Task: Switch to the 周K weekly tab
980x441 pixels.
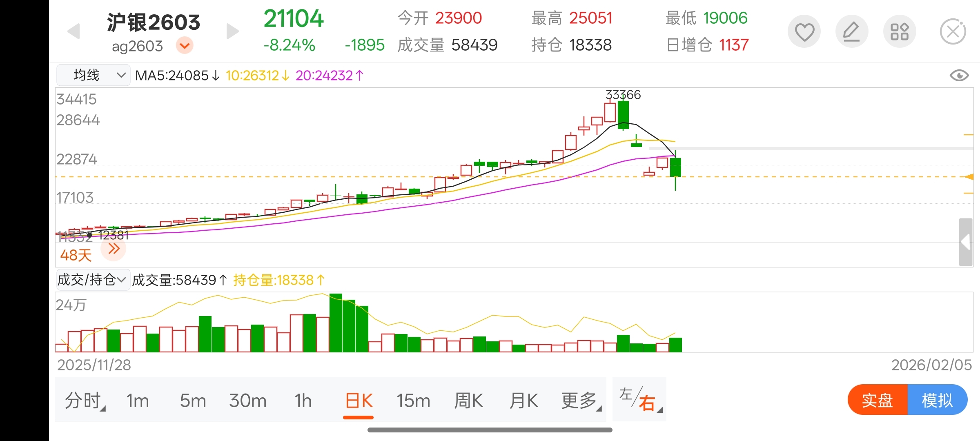Action: pos(468,401)
